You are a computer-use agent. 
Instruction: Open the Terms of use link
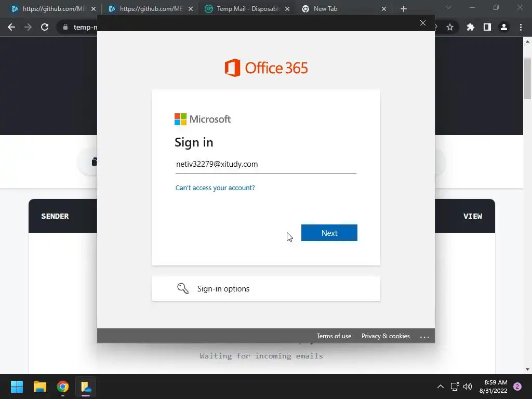point(334,336)
